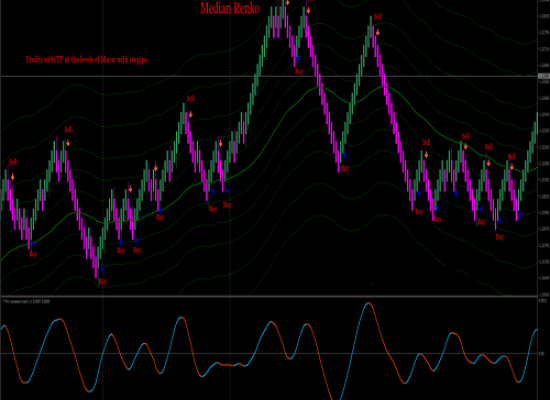Click the oscillator's highest peak

(368, 303)
